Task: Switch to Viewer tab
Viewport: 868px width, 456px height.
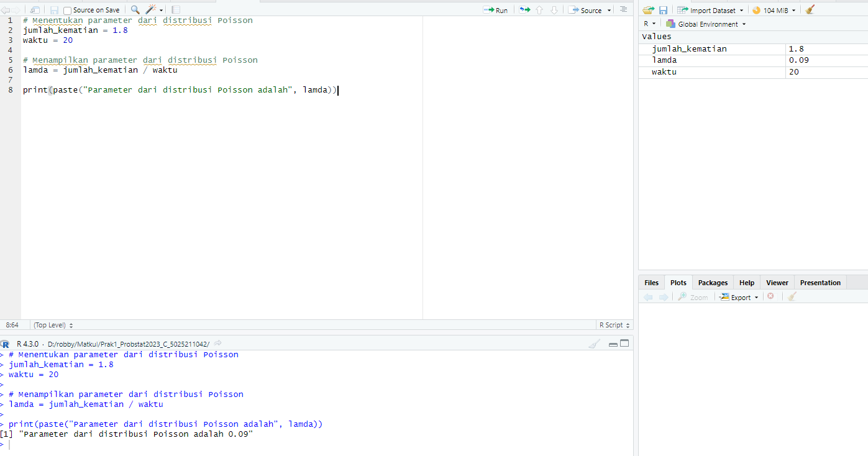Action: 777,283
